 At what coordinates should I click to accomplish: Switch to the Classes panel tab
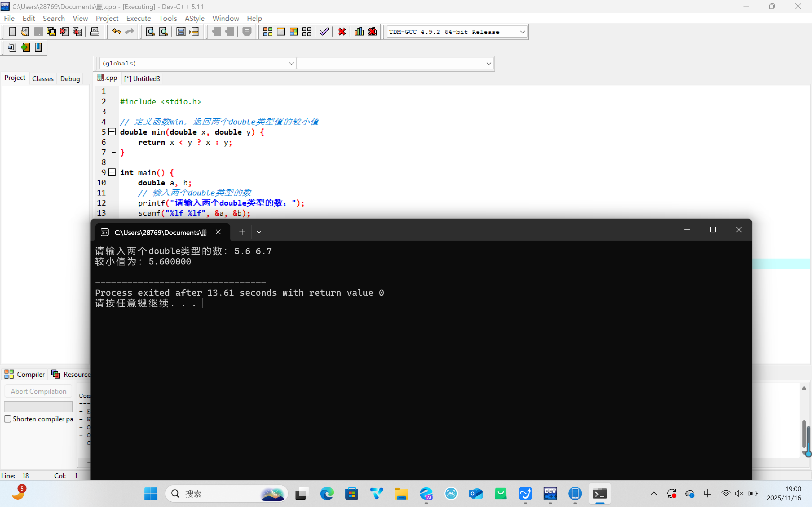[x=43, y=79]
